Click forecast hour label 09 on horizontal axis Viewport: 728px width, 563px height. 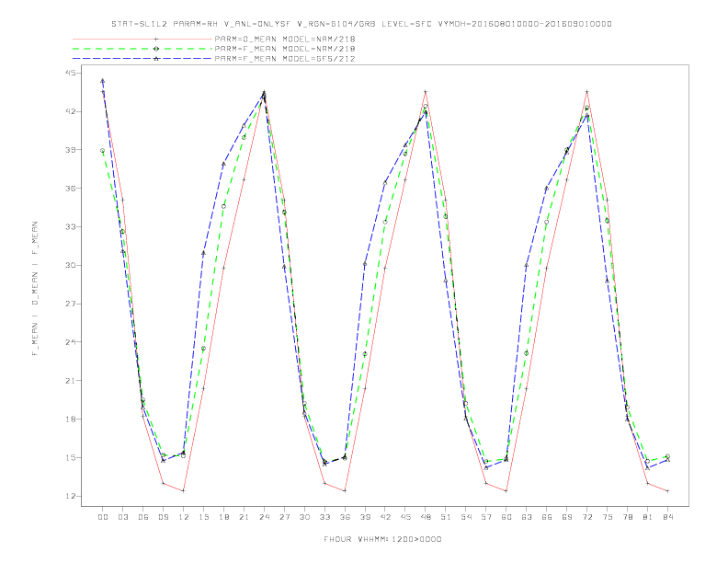pyautogui.click(x=163, y=517)
